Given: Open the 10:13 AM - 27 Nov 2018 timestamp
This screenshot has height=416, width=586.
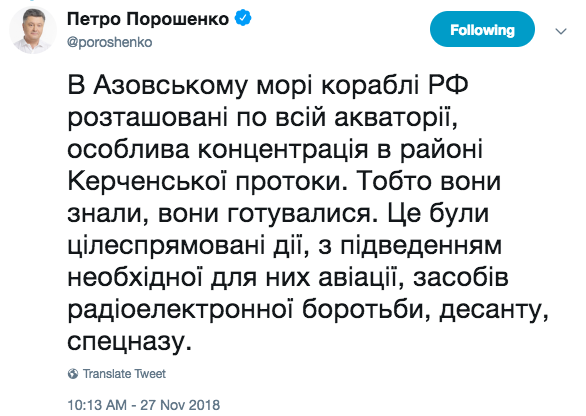Looking at the screenshot, I should coord(144,405).
